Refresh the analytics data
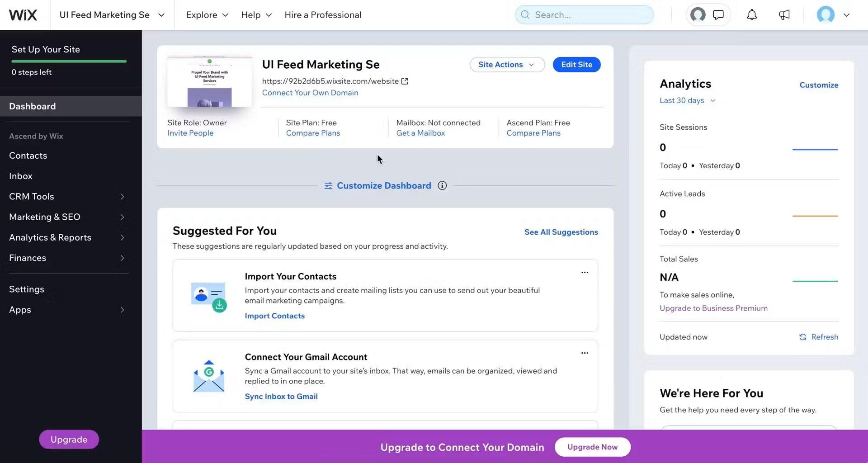 (x=818, y=337)
